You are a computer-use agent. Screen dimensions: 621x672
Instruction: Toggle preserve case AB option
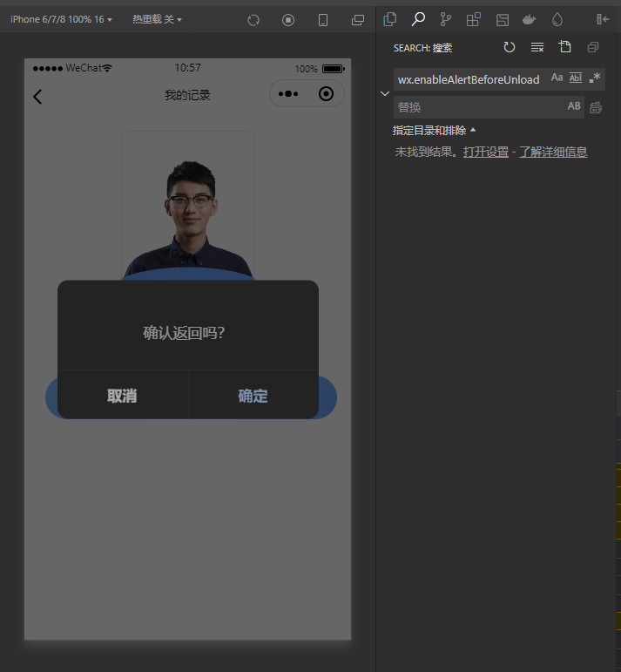[574, 105]
